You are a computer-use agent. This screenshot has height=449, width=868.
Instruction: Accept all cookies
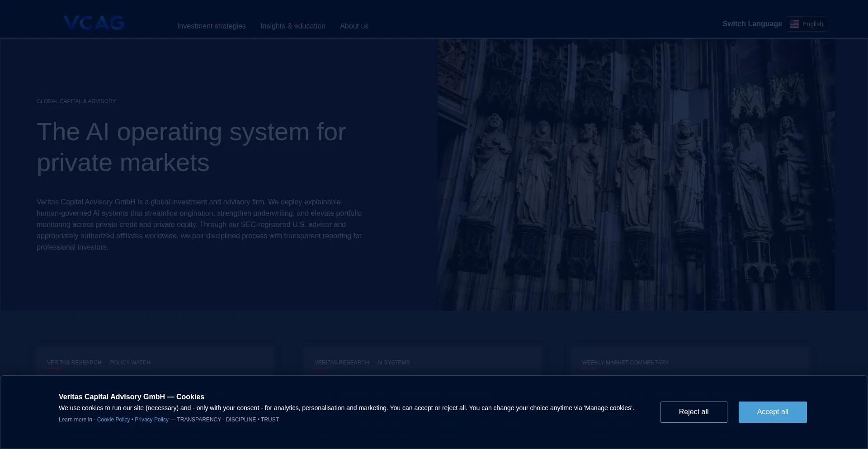point(772,412)
